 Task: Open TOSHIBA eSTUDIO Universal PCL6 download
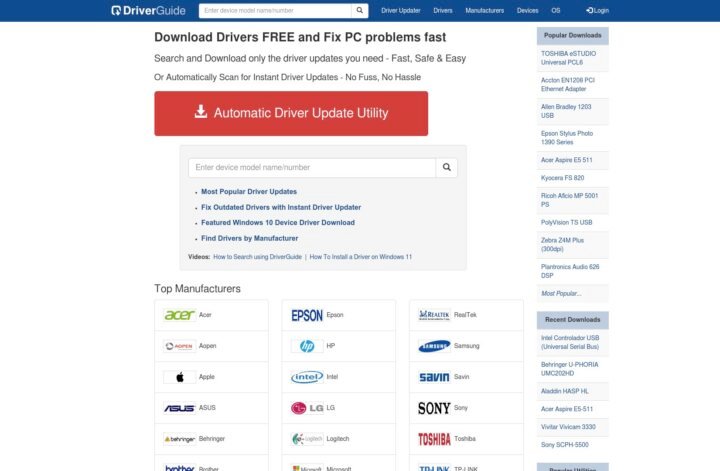(x=573, y=58)
